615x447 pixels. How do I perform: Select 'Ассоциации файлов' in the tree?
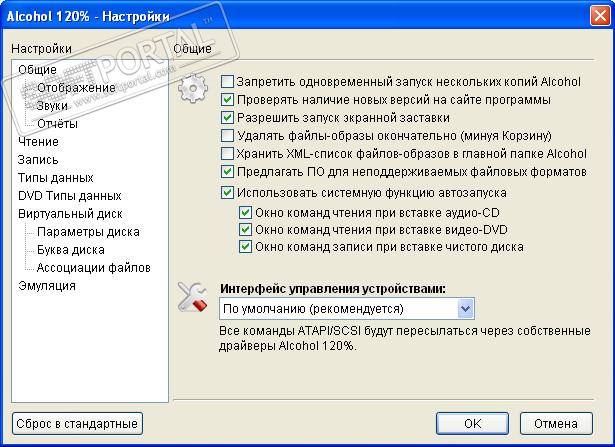93,268
